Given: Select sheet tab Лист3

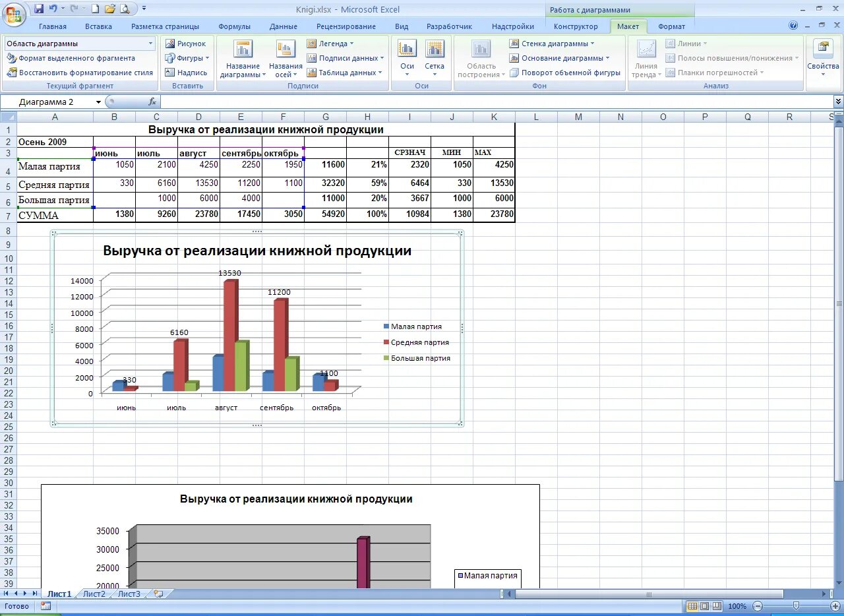Looking at the screenshot, I should point(129,594).
